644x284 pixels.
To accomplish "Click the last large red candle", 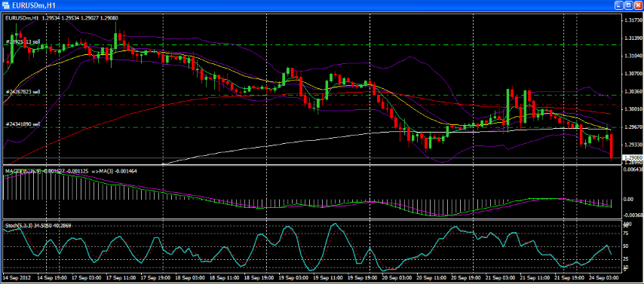I will (x=612, y=146).
